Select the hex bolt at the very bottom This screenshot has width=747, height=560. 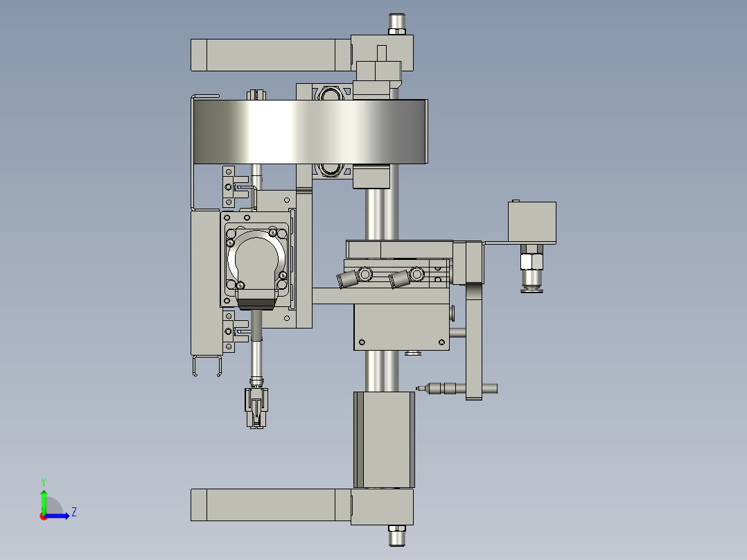click(x=397, y=536)
